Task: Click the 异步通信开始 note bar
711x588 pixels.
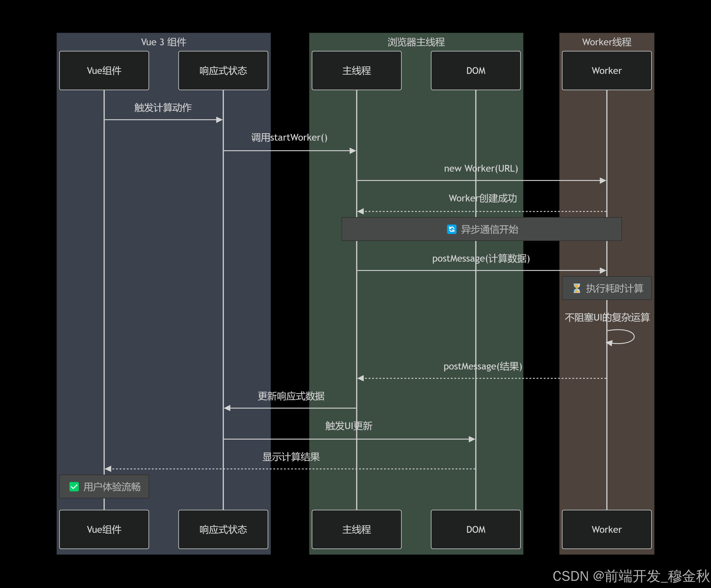Action: 489,229
